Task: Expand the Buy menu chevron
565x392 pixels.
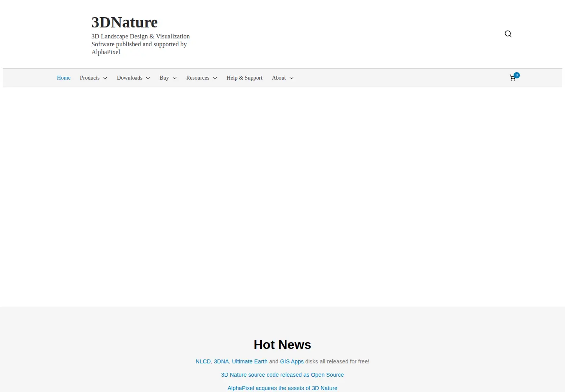Action: tap(175, 78)
